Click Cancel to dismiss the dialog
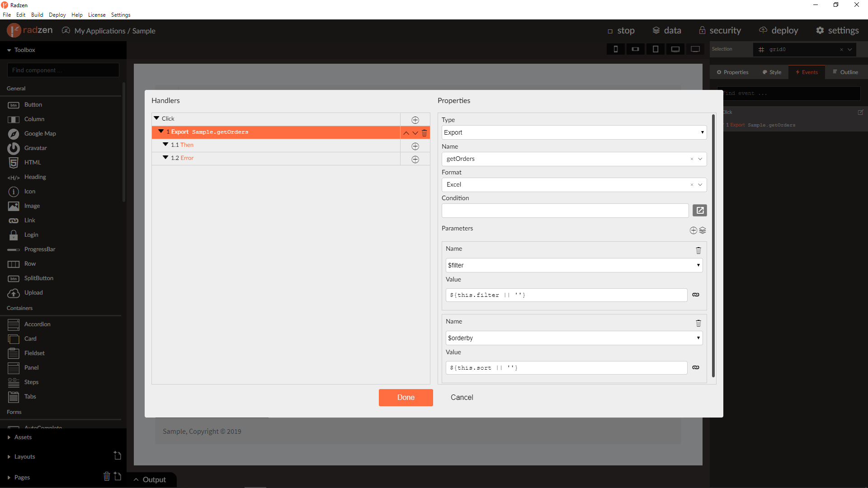 click(462, 398)
